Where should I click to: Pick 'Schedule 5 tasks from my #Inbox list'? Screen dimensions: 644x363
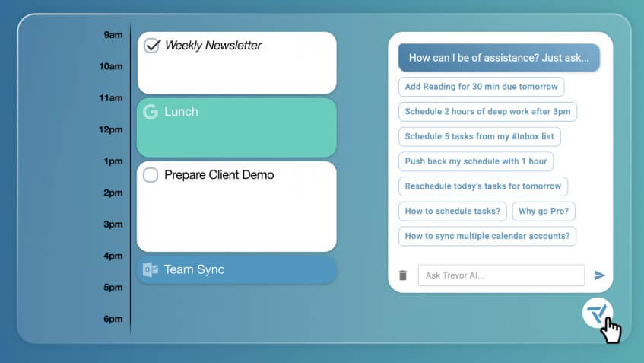pyautogui.click(x=479, y=136)
